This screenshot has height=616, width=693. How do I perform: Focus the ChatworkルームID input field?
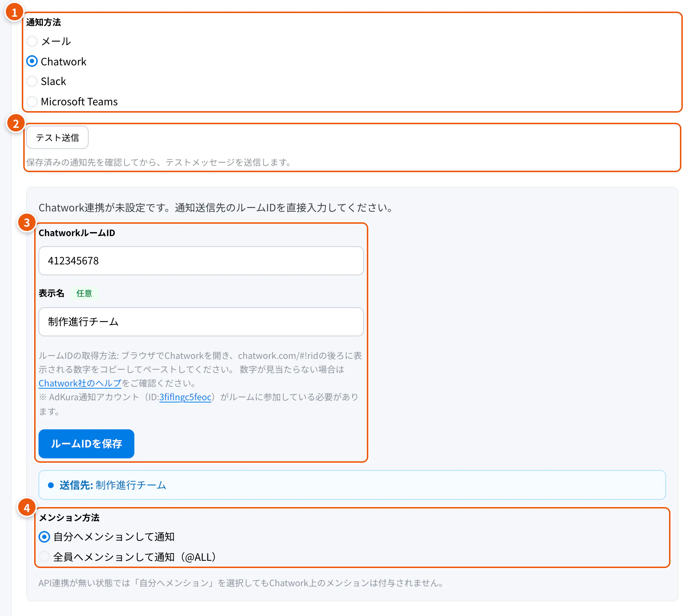(201, 261)
